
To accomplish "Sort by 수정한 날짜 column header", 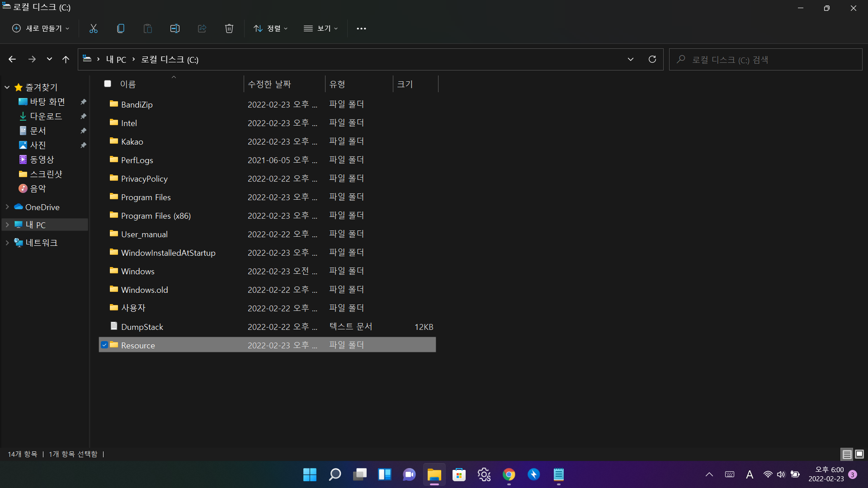I will coord(269,84).
